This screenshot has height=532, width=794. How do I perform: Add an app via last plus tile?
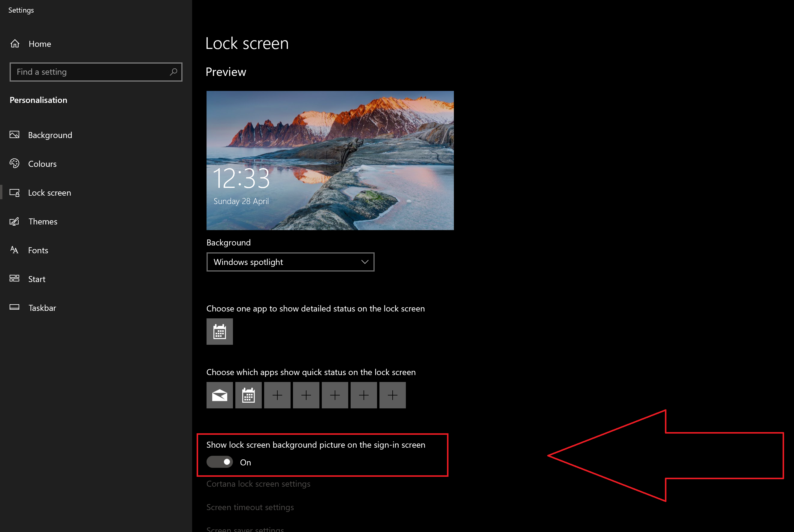(x=392, y=395)
